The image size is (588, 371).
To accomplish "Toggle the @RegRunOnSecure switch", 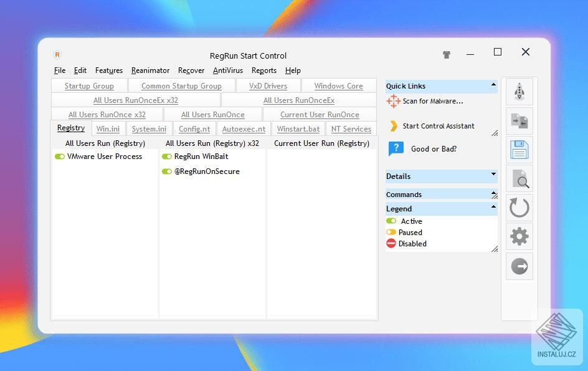I will [x=167, y=171].
